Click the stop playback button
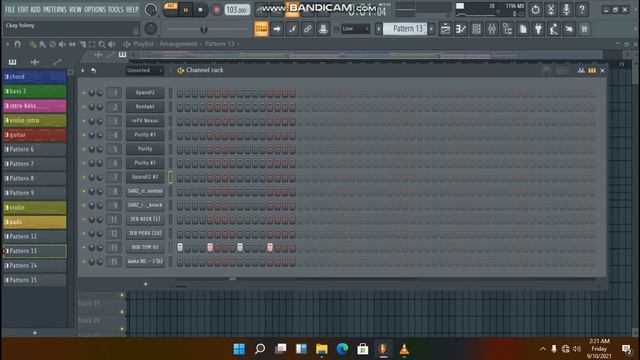 click(x=200, y=10)
